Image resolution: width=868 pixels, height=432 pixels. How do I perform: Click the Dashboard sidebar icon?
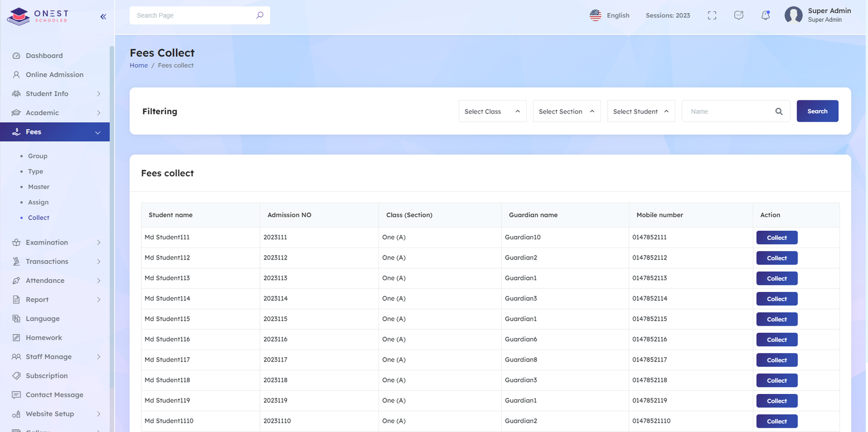click(16, 56)
